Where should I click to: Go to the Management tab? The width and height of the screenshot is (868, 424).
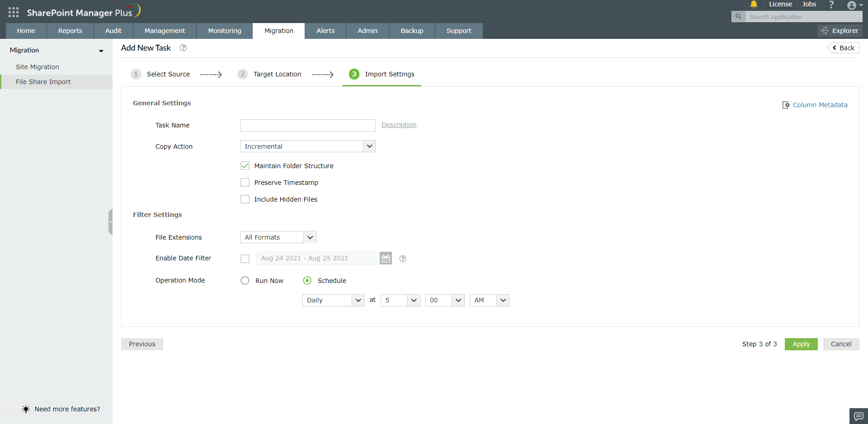click(x=165, y=31)
